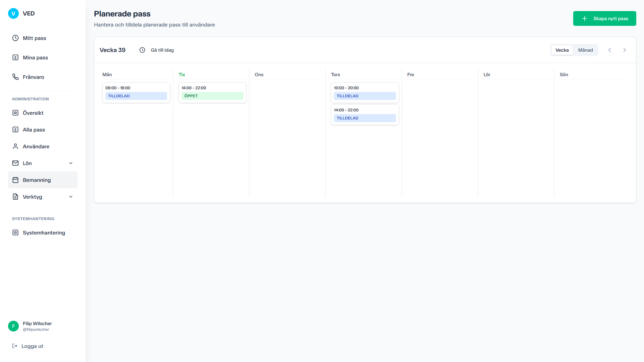Switch calendar to Vecka view
Screen dimensions: 644x362
tap(562, 50)
